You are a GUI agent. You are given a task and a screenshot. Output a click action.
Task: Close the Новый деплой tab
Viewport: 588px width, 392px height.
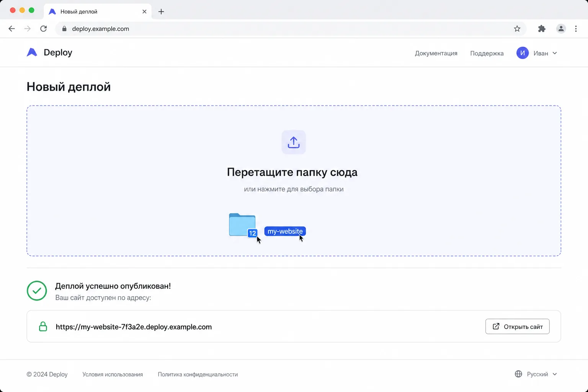coord(144,11)
